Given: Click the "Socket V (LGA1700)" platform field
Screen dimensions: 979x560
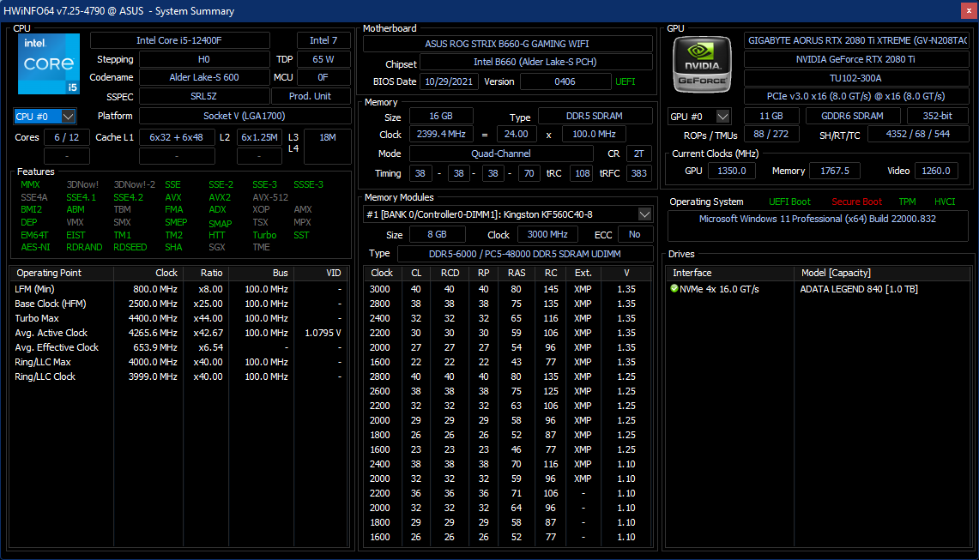Looking at the screenshot, I should 245,116.
